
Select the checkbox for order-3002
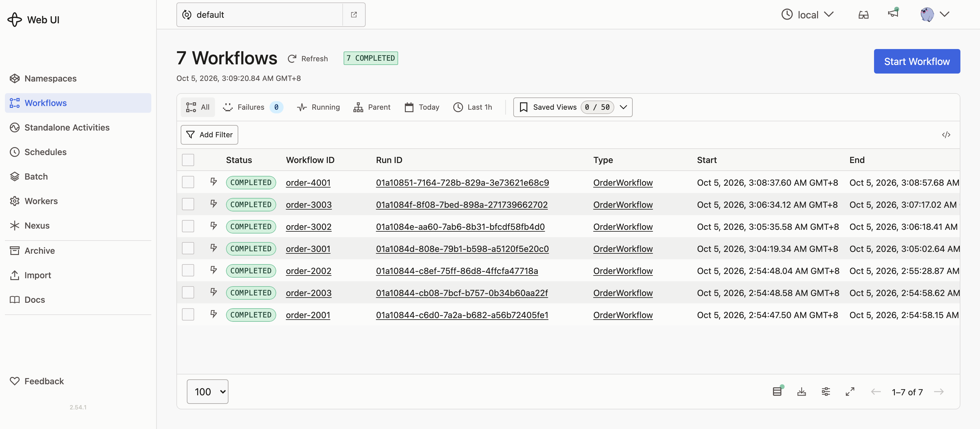point(188,226)
